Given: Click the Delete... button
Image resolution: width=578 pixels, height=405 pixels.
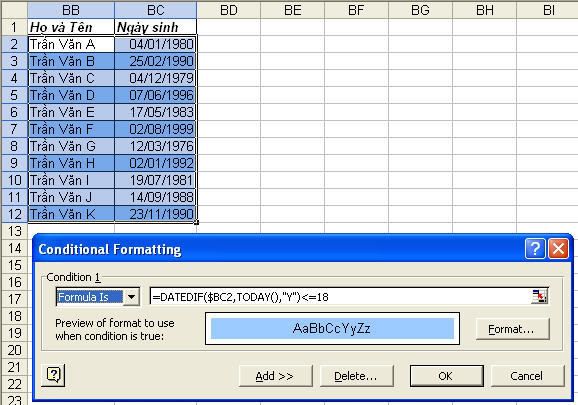Looking at the screenshot, I should (356, 376).
